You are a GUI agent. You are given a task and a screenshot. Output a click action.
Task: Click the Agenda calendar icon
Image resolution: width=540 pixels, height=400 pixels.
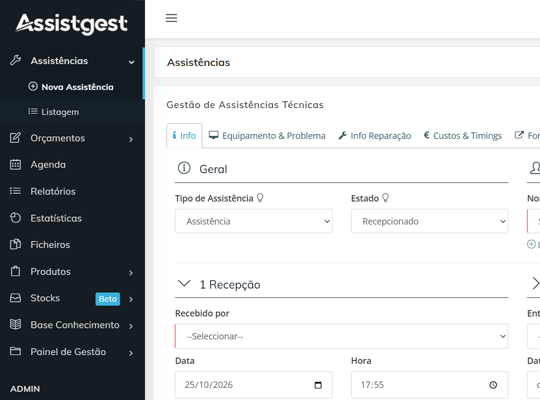[x=15, y=164]
